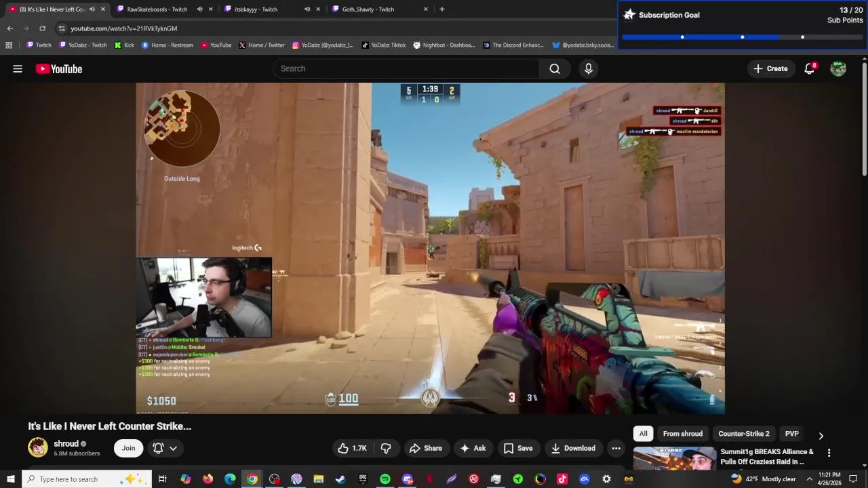Open a new browser tab
868x488 pixels.
coord(442,9)
